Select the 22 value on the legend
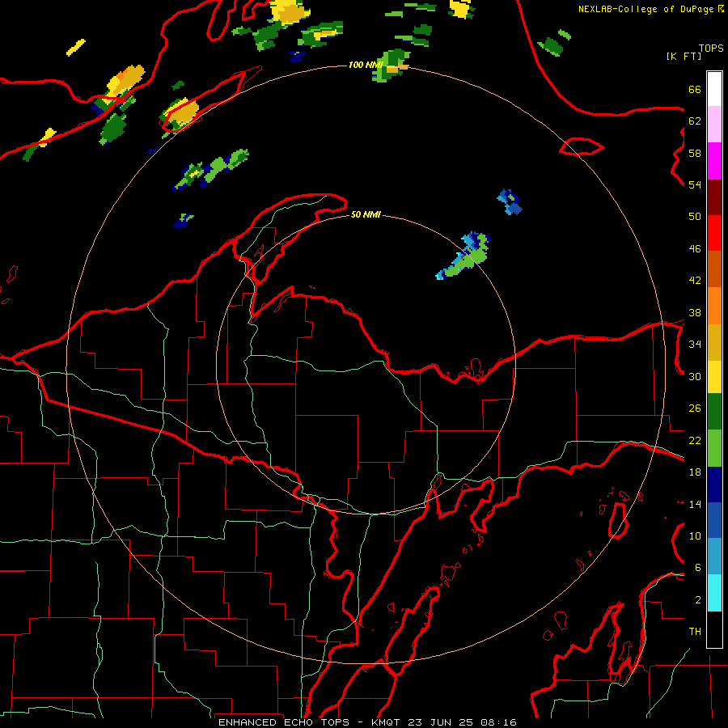 [x=695, y=440]
